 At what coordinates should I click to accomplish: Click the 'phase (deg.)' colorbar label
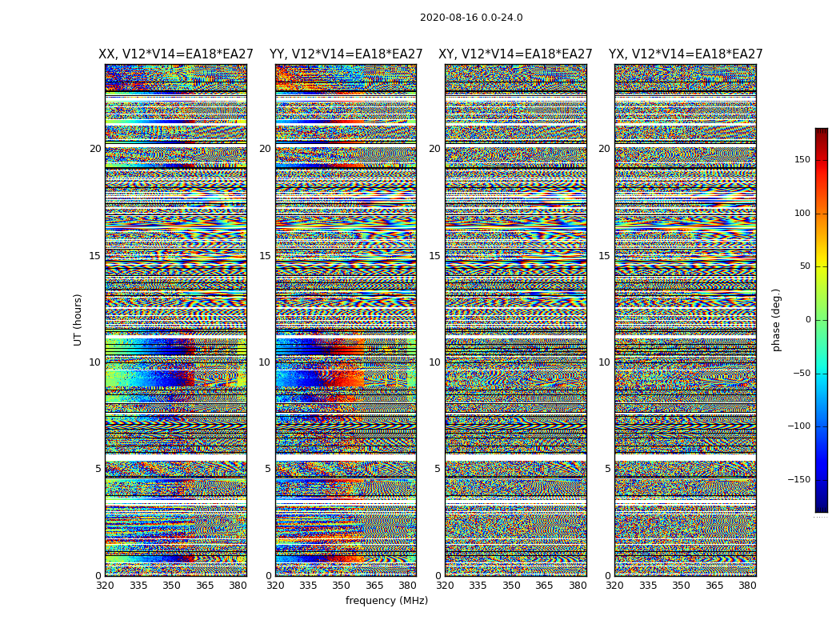tap(776, 320)
